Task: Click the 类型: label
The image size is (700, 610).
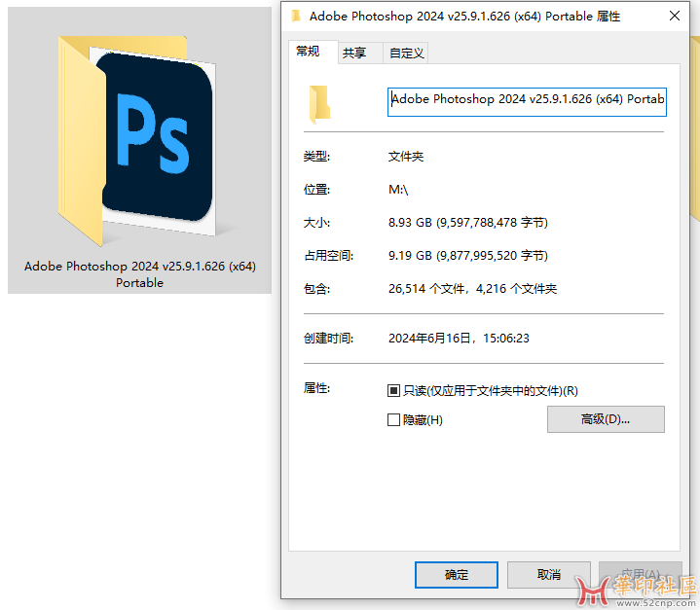Action: click(316, 157)
